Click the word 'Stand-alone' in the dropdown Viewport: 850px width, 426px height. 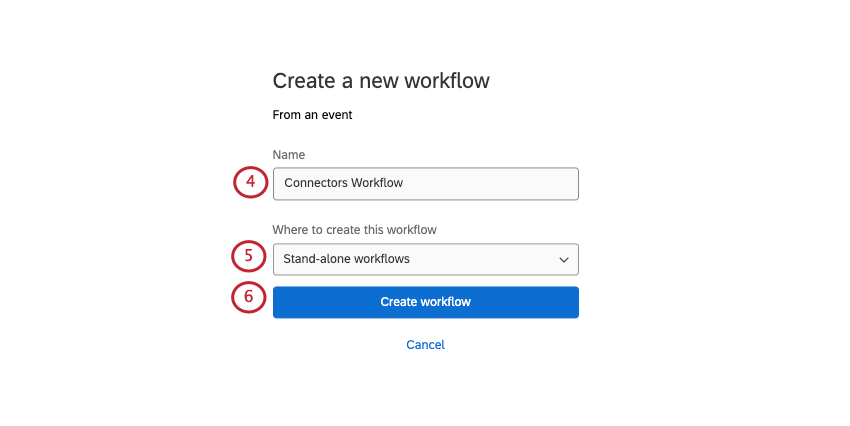point(315,260)
